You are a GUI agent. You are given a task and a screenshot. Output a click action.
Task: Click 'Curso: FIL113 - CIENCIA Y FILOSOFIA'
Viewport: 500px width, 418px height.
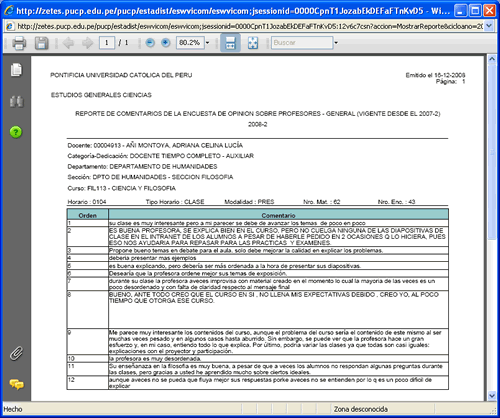(x=121, y=188)
